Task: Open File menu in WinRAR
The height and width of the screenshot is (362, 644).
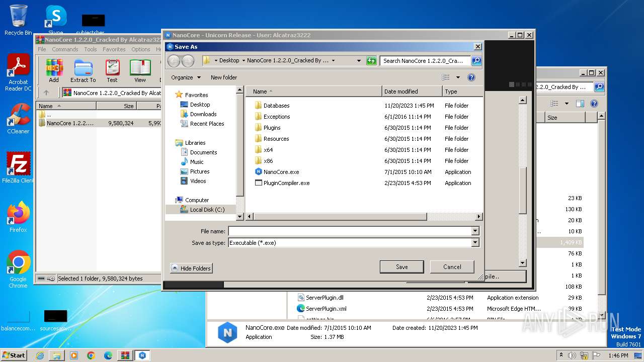Action: click(42, 49)
